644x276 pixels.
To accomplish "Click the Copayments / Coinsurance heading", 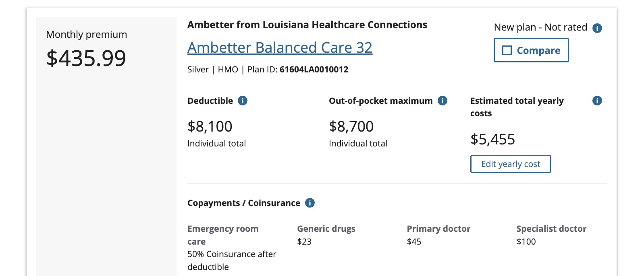I will click(244, 203).
